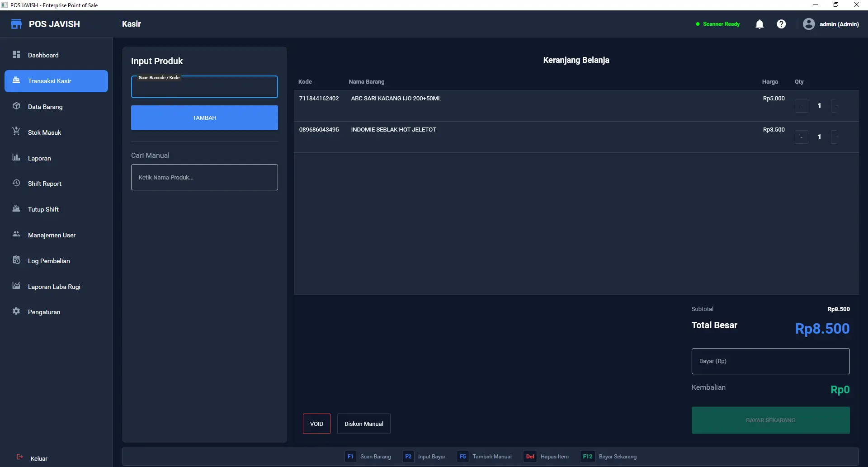Go to Manajemen User page
This screenshot has width=868, height=467.
[x=52, y=236]
